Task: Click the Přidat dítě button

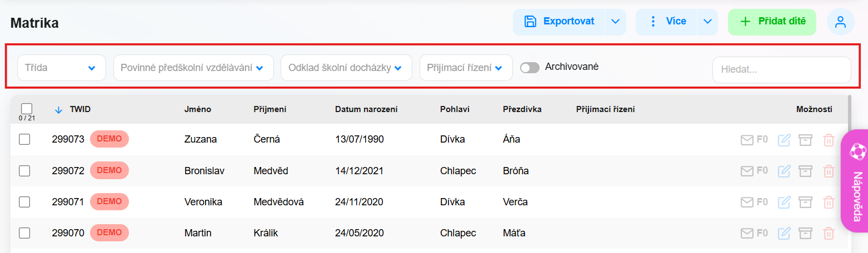Action: coord(772,22)
